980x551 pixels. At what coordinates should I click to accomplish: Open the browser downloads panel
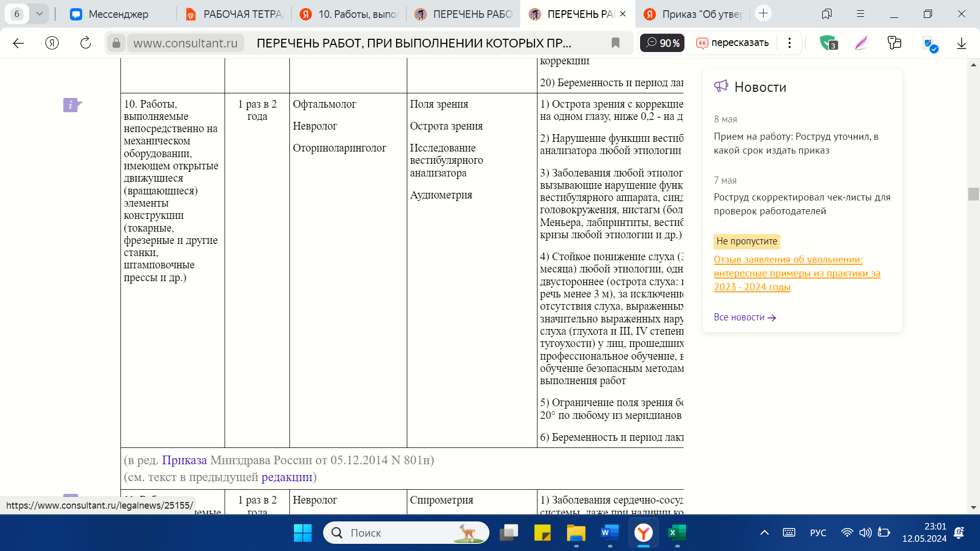point(962,43)
